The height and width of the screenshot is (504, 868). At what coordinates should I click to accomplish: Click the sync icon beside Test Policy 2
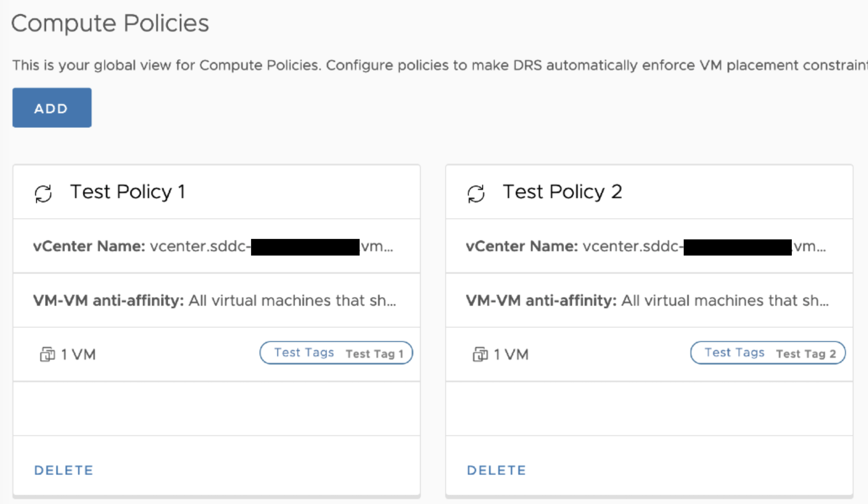(476, 194)
